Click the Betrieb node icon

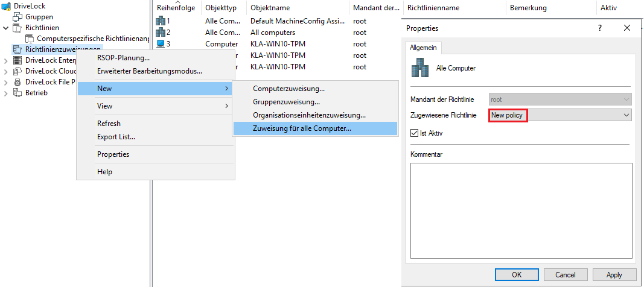[x=18, y=93]
